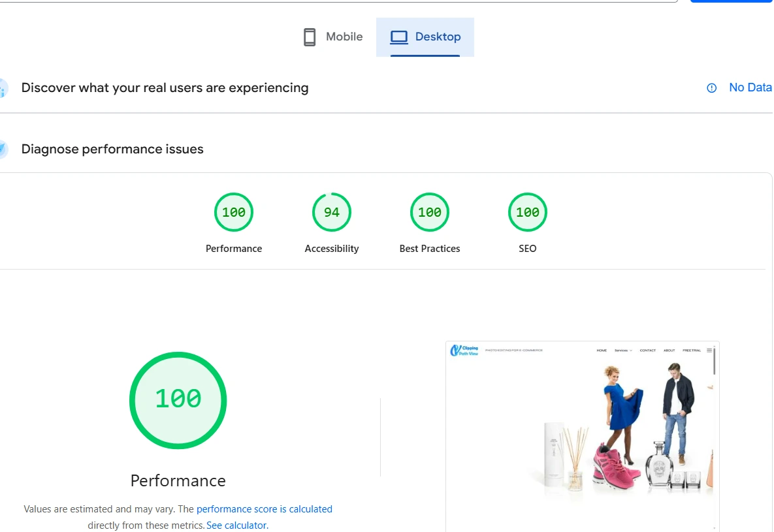Image resolution: width=774 pixels, height=532 pixels.
Task: Expand the Diagnose performance issues section
Action: (x=112, y=149)
